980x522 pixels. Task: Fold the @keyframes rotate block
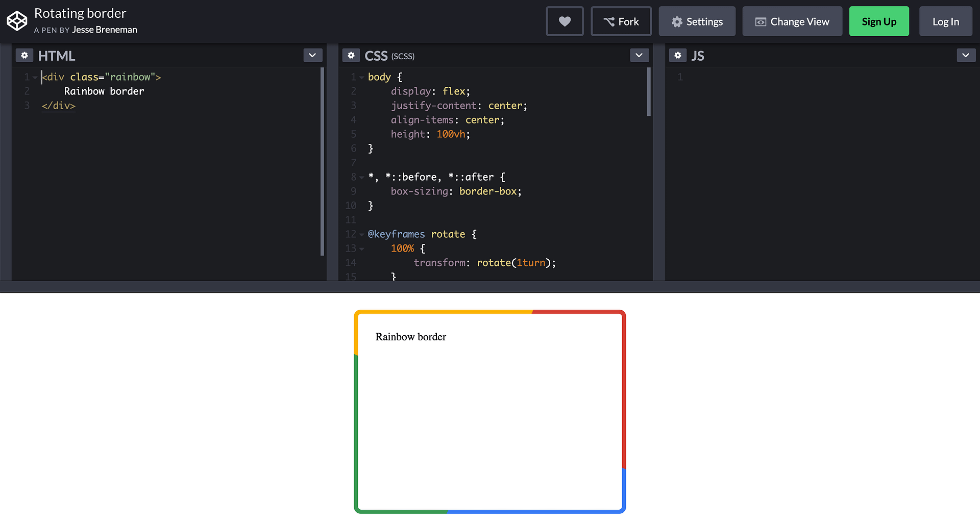(x=361, y=235)
